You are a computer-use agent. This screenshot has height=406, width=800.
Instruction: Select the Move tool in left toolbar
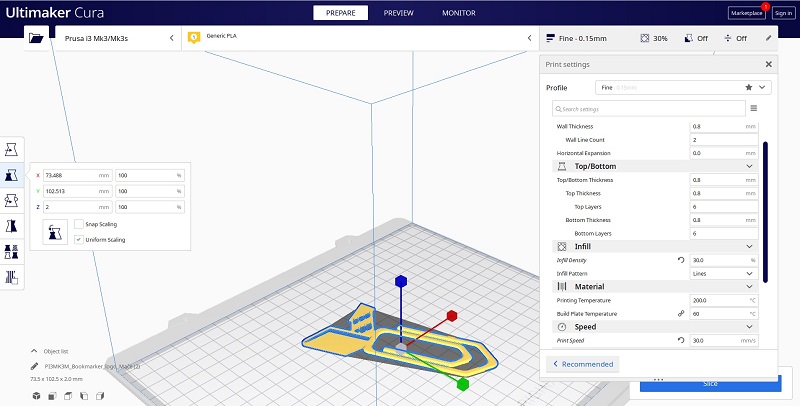[x=11, y=149]
